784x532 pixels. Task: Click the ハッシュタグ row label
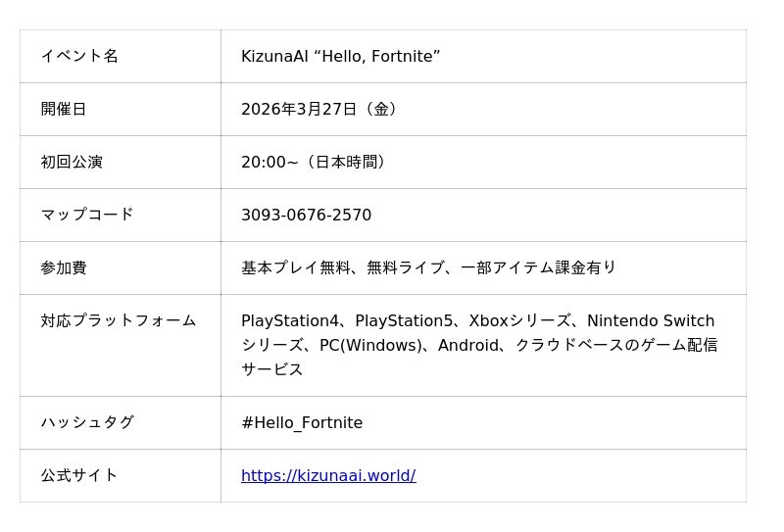tap(87, 423)
